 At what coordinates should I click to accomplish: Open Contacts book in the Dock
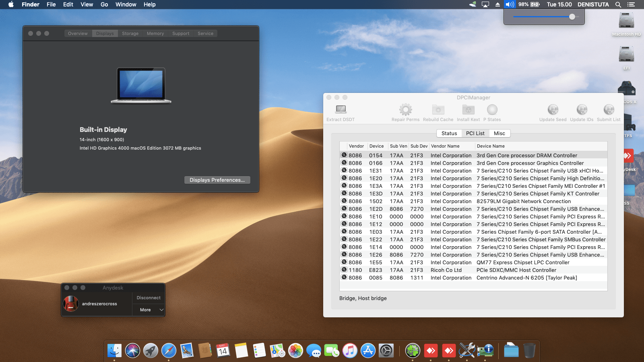(x=205, y=351)
